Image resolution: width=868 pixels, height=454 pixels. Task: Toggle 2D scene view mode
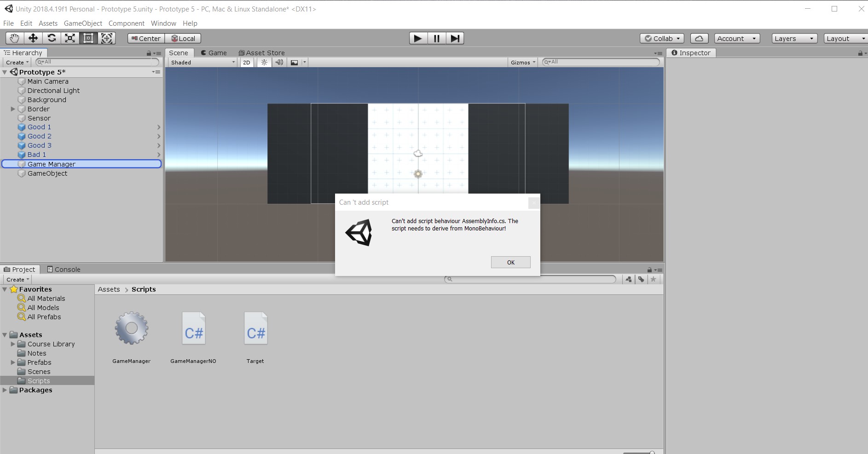click(247, 63)
